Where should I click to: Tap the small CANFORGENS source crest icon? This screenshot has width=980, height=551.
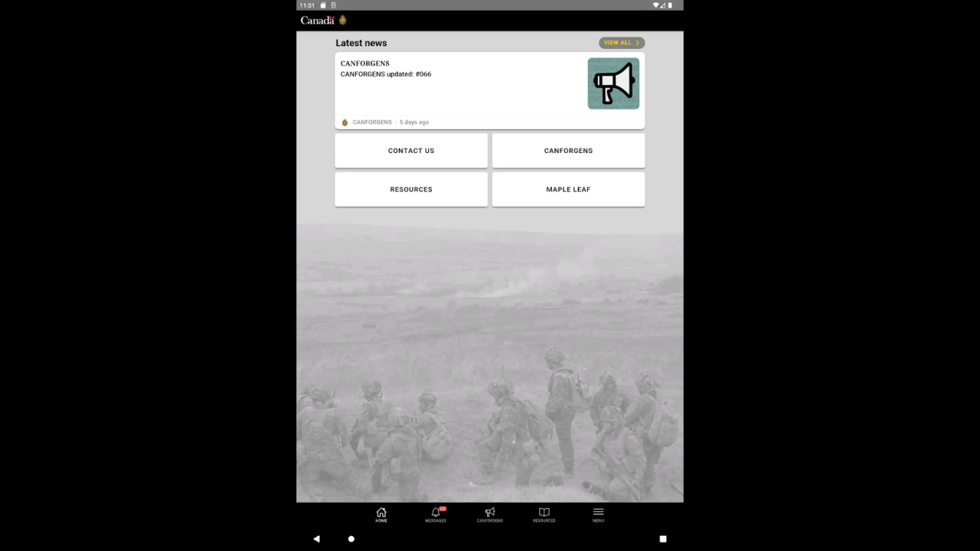coord(345,122)
